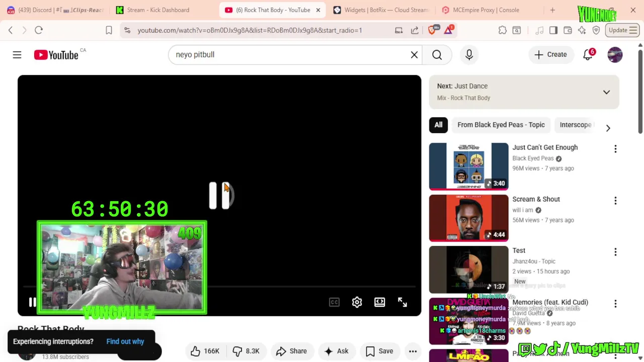
Task: Open more actions for Scream & Shout
Action: (615, 201)
